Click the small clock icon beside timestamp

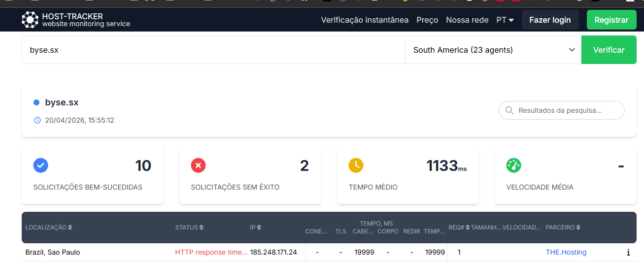[x=37, y=120]
